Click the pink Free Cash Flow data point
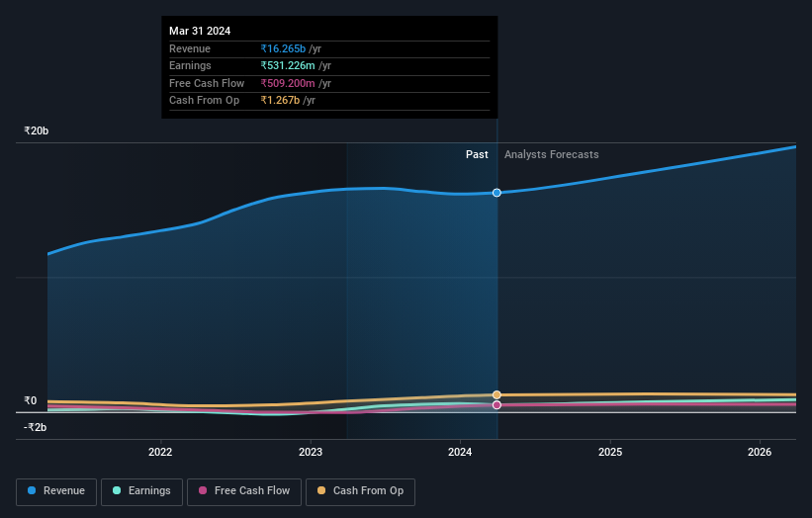 [x=496, y=404]
